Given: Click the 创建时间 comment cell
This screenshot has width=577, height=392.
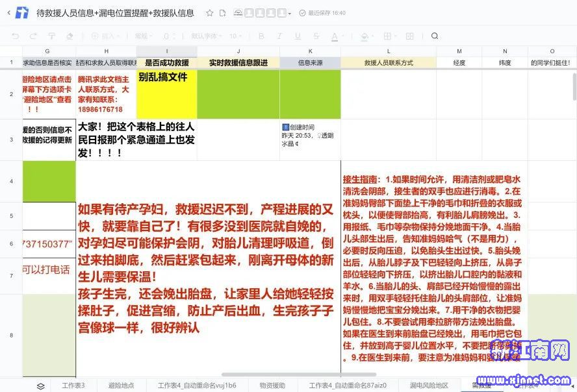Looking at the screenshot, I should (310, 140).
